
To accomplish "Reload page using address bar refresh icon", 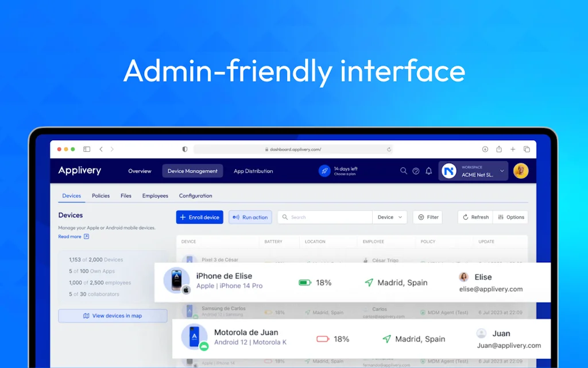I will pyautogui.click(x=389, y=149).
